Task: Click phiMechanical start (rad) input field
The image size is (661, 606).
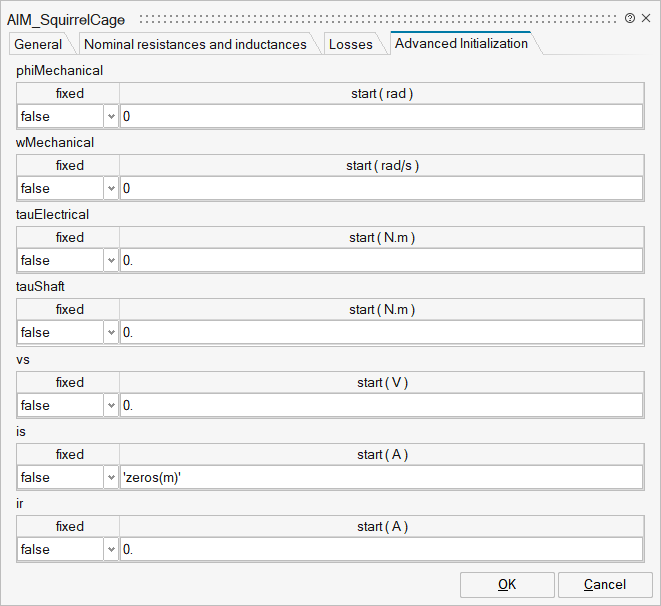Action: 381,117
